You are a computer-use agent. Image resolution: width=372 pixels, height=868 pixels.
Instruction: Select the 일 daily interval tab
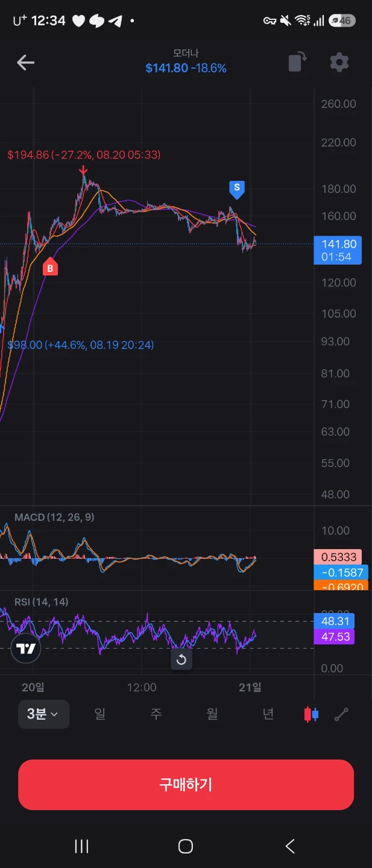100,714
